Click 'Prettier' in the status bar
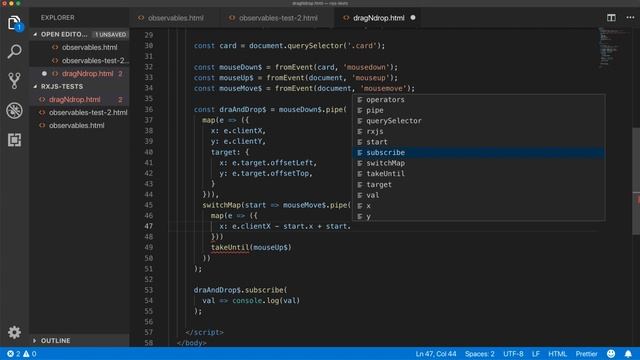The image size is (640, 360). click(x=587, y=354)
